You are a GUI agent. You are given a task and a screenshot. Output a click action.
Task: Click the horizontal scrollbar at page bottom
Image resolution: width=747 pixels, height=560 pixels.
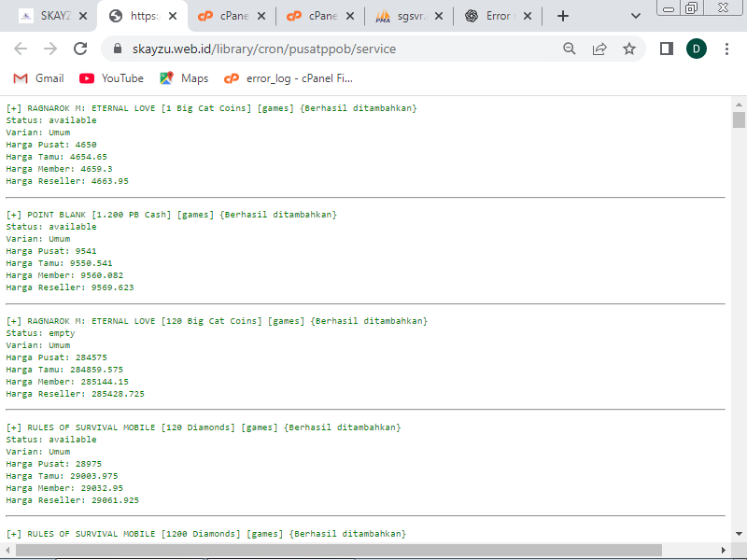(336, 550)
